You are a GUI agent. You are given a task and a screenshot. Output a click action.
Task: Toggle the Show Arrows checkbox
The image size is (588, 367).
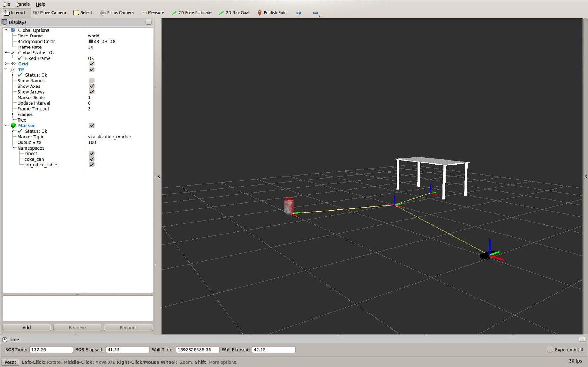click(92, 92)
